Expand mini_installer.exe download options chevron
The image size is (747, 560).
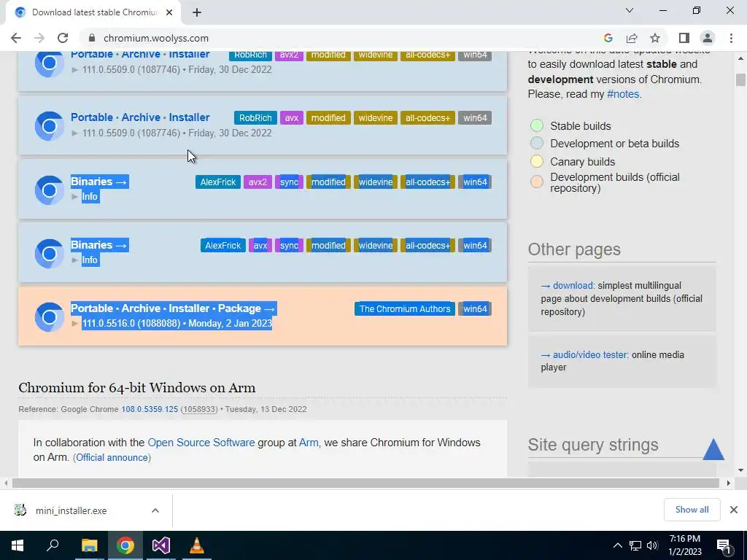[x=155, y=510]
